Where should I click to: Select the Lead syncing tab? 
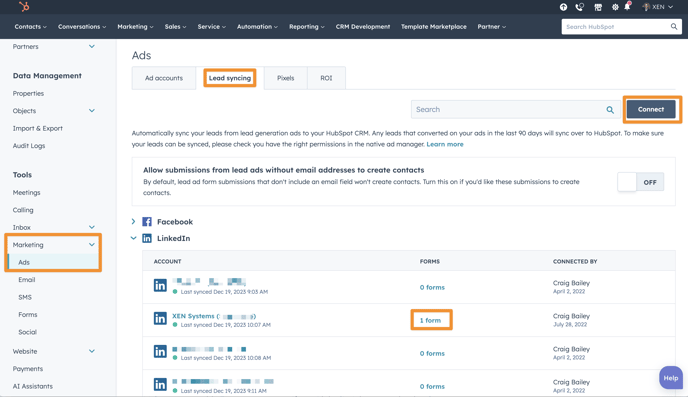pyautogui.click(x=230, y=78)
